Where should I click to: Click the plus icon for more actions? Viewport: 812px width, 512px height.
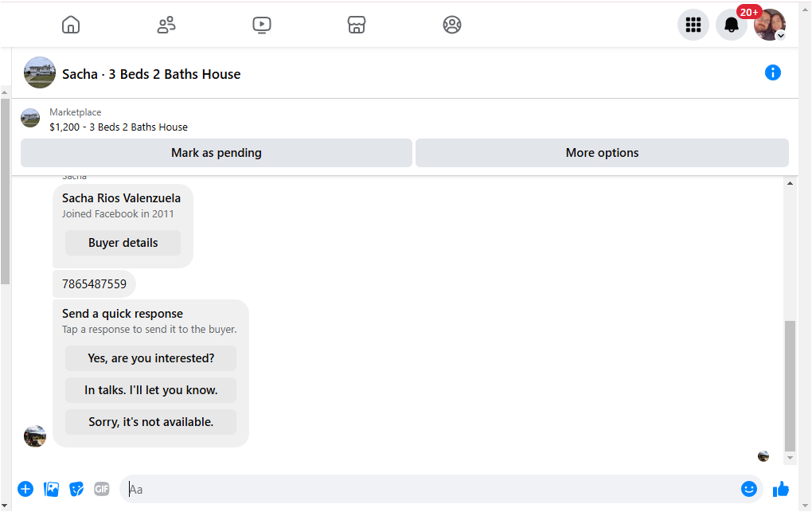point(25,489)
